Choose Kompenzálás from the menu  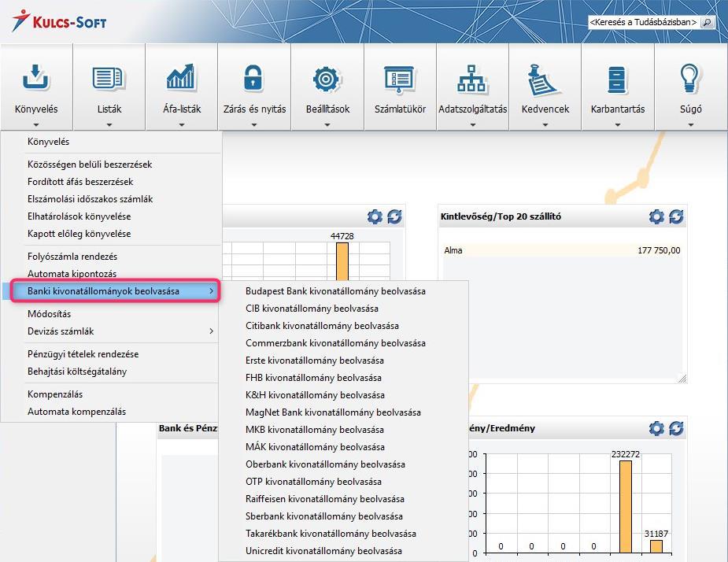click(x=110, y=394)
